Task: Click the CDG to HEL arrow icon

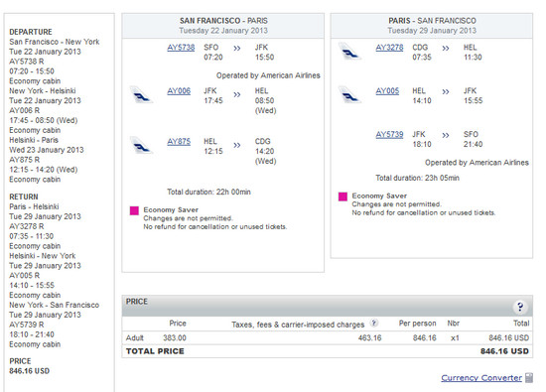Action: point(446,48)
